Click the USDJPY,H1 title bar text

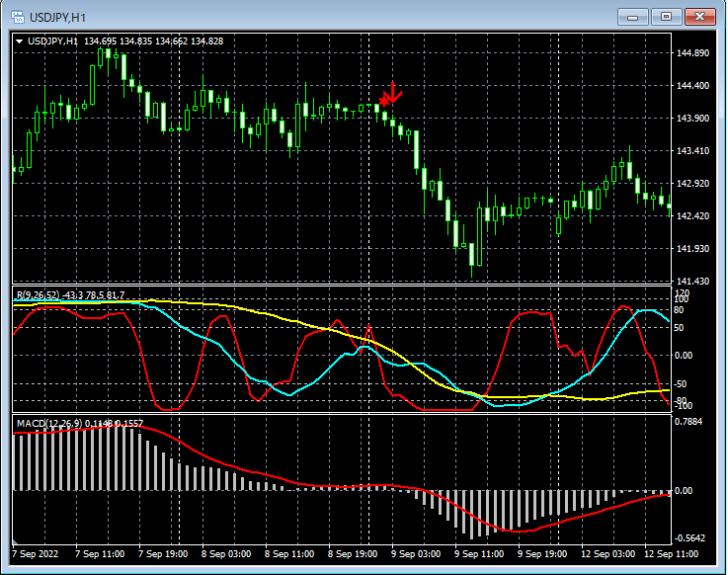click(x=59, y=17)
